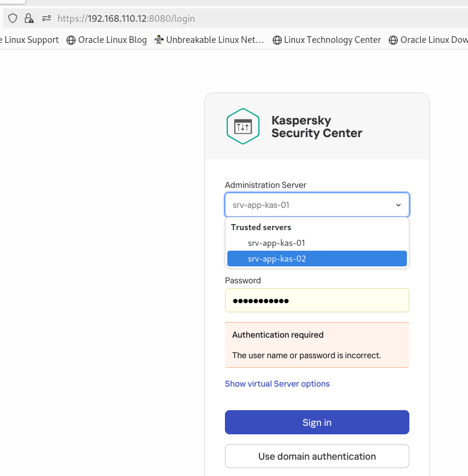Focus the Password input field
The width and height of the screenshot is (468, 476).
(317, 300)
